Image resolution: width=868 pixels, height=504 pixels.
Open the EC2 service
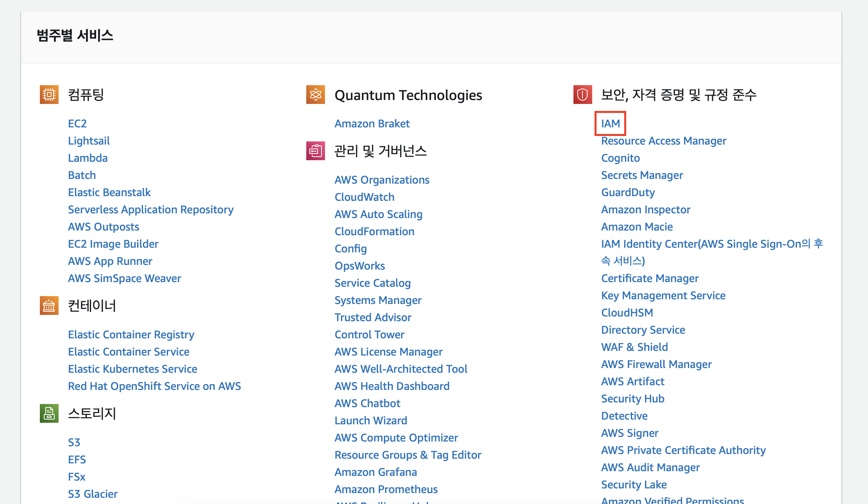pyautogui.click(x=77, y=123)
